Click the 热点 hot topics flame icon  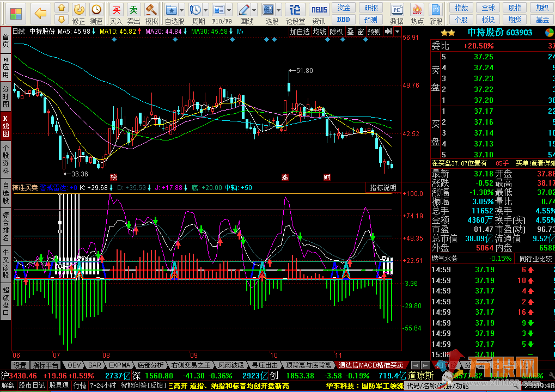click(417, 10)
